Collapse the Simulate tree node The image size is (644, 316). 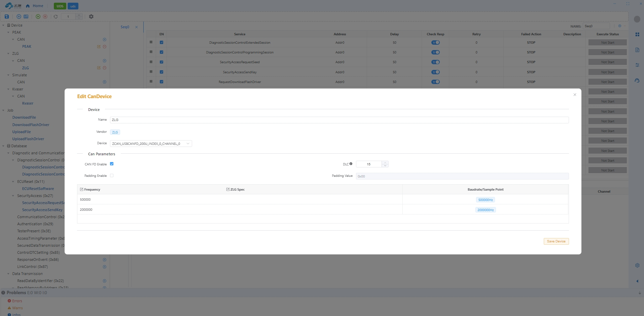point(8,75)
